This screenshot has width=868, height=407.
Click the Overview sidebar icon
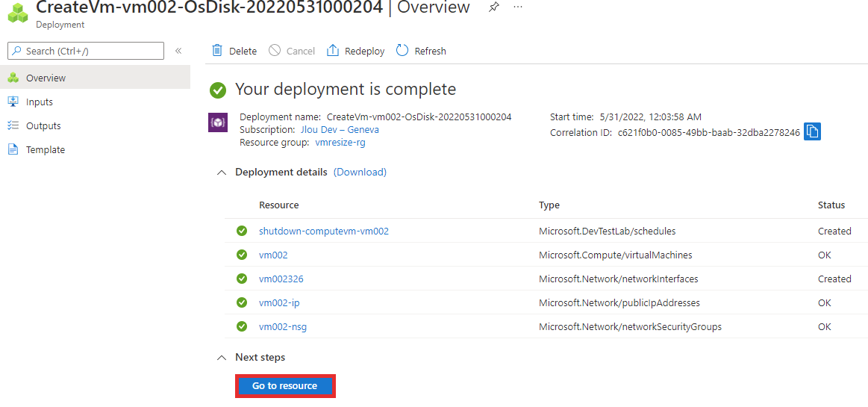[13, 78]
